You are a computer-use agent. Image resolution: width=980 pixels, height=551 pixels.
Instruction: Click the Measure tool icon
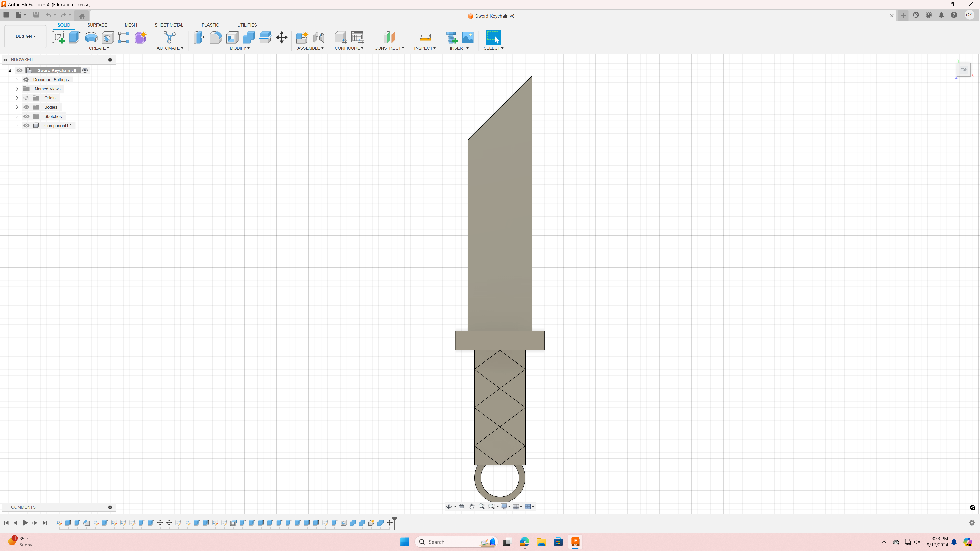coord(425,37)
